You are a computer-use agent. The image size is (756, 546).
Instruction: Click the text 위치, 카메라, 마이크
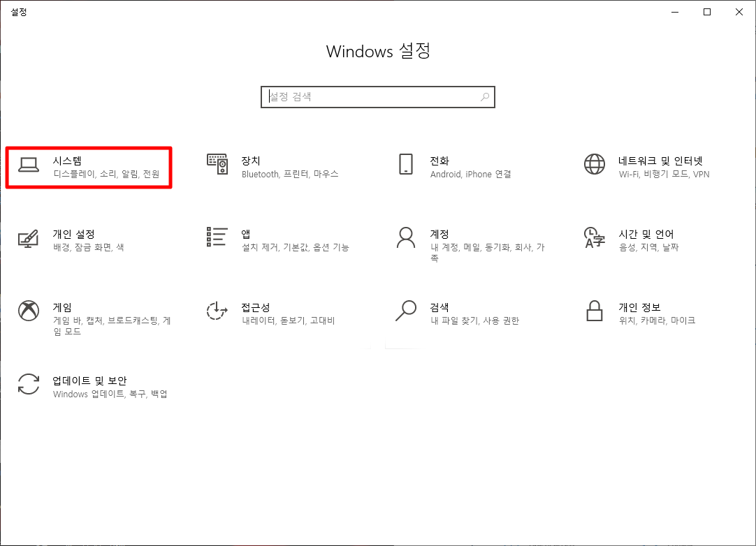tap(657, 320)
